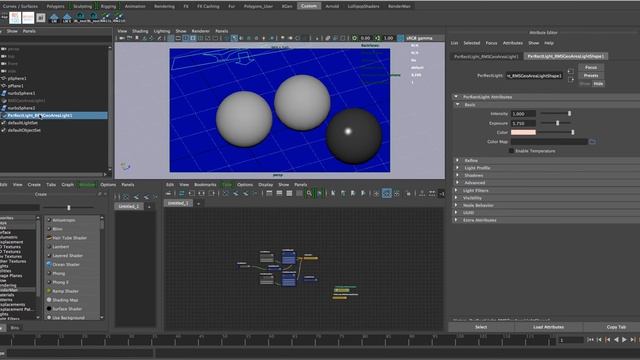Screen dimensions: 640x360
Task: Open the light Color swatch
Action: [x=523, y=132]
